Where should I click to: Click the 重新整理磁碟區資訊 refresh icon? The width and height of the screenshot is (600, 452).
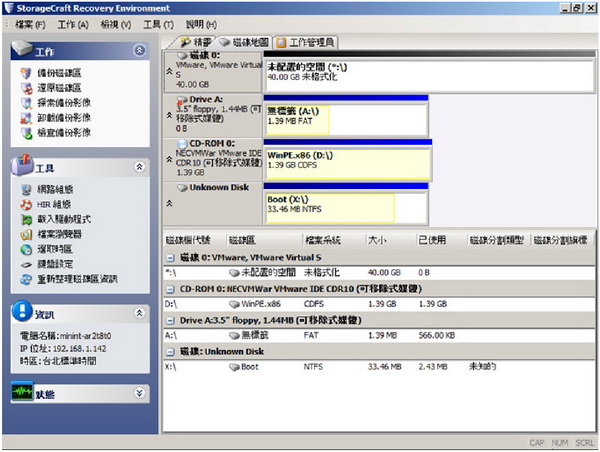[x=25, y=278]
